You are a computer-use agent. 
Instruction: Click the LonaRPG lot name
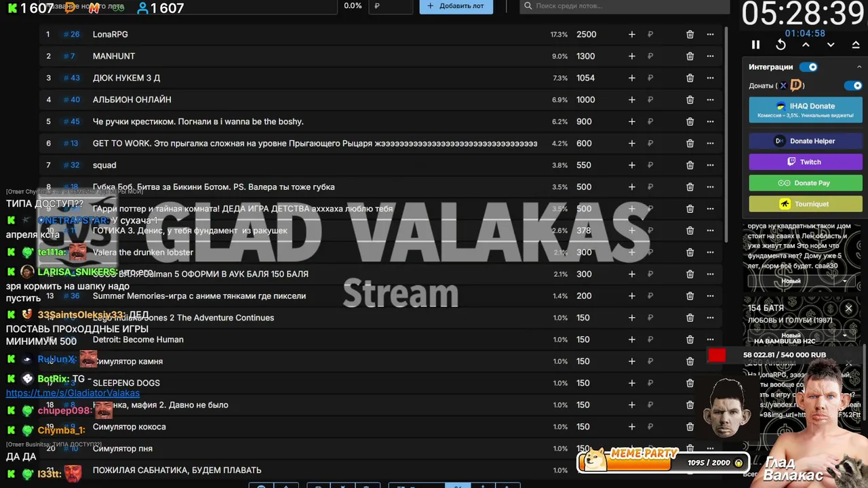(110, 35)
